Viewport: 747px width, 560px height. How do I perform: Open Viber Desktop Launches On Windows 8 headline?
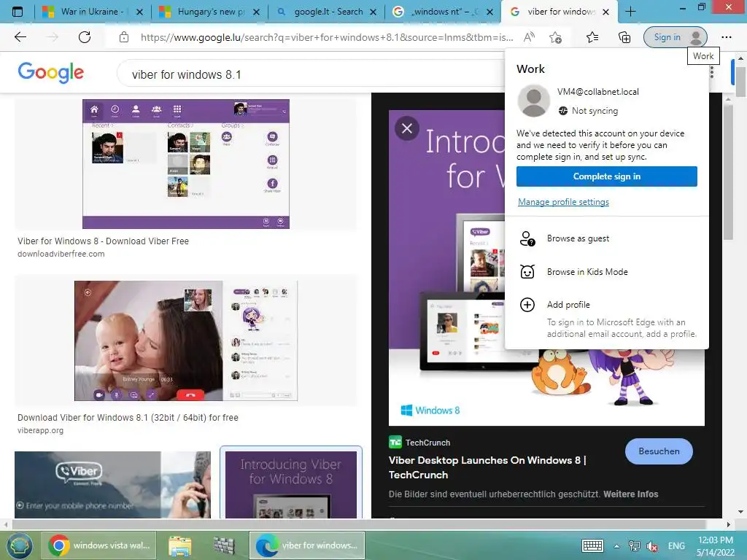(x=487, y=467)
